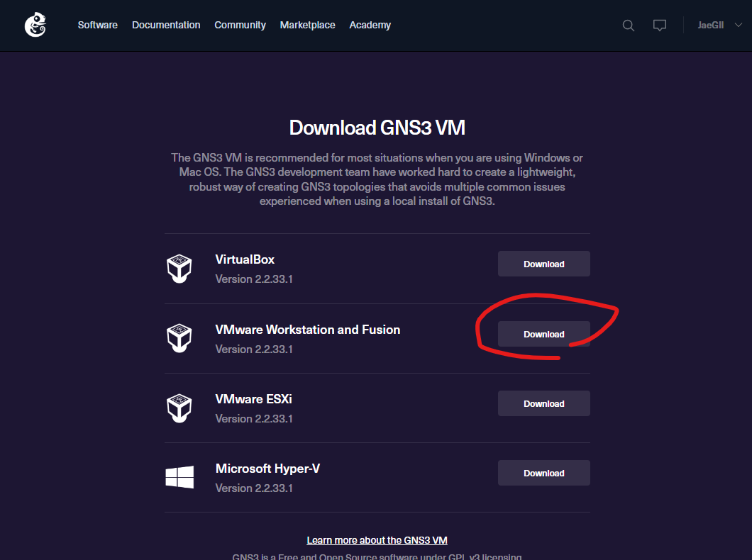
Task: Open the chat message icon
Action: click(x=660, y=26)
